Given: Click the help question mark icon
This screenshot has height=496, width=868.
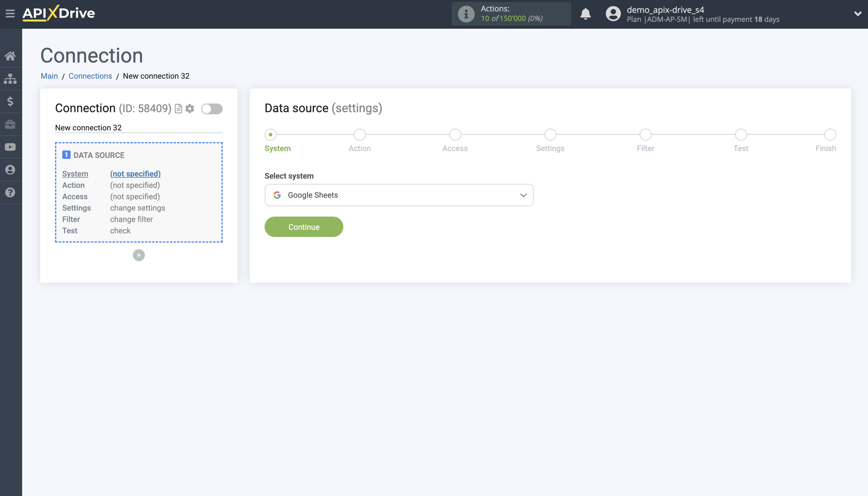Looking at the screenshot, I should 10,192.
